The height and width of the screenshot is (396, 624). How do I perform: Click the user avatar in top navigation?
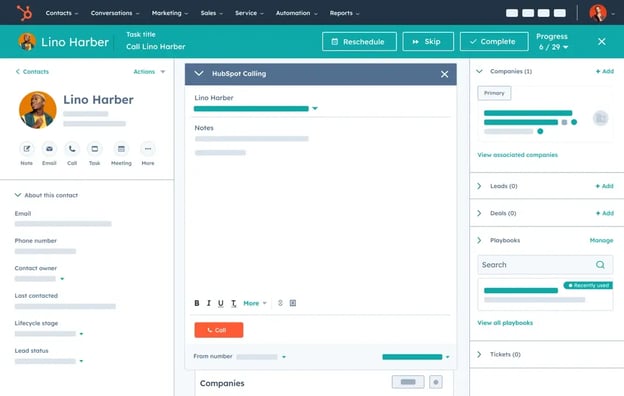coord(598,13)
